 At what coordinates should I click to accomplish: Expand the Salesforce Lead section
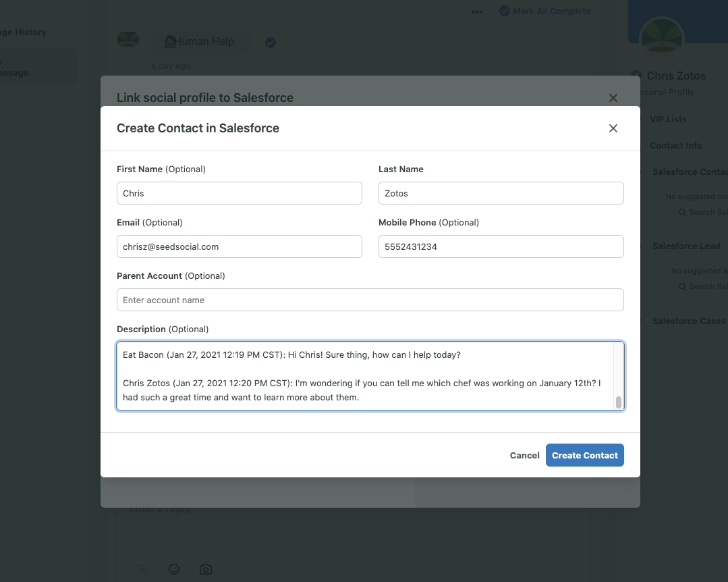pos(685,246)
